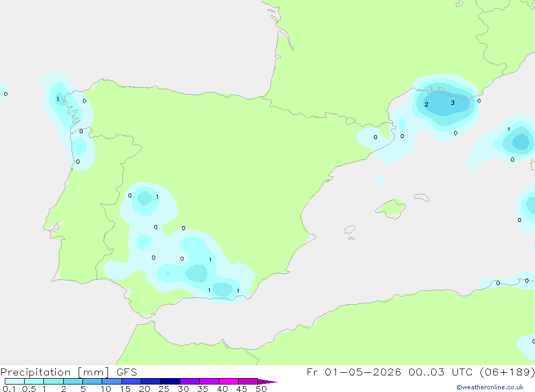
Task: Pick the 0.1–0.5 mm palest legend swatch
Action: [14, 381]
